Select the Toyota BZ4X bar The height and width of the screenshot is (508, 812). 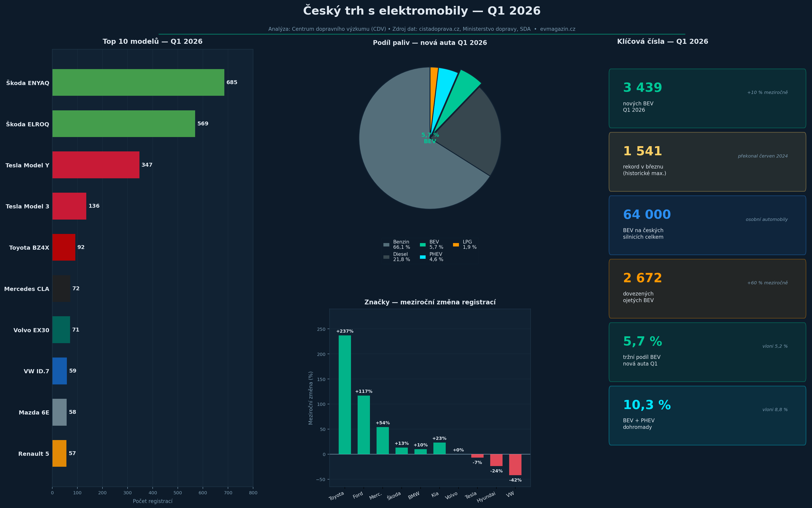coord(63,247)
